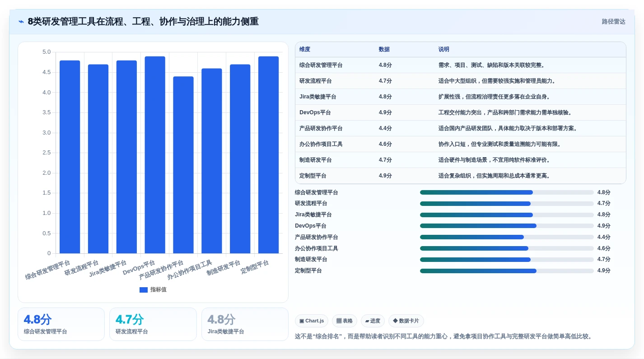The image size is (644, 359).
Task: Click the Jira类敏捷平台 bar in chart
Action: pyautogui.click(x=126, y=157)
